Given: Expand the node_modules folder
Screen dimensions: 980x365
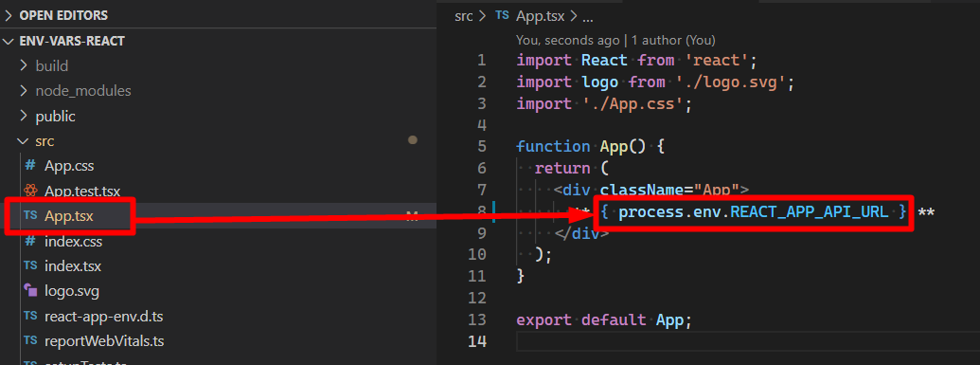Looking at the screenshot, I should 24,91.
